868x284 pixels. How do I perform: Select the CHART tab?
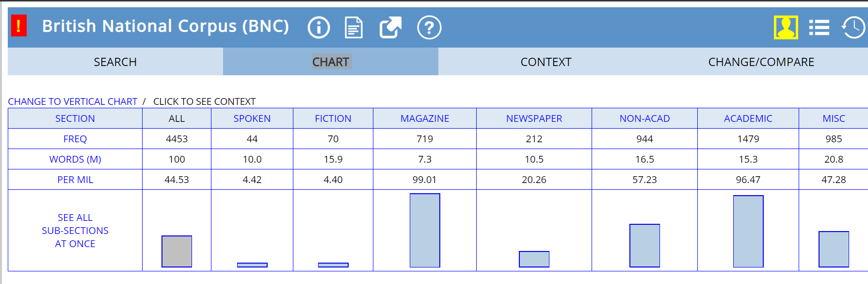[x=331, y=62]
